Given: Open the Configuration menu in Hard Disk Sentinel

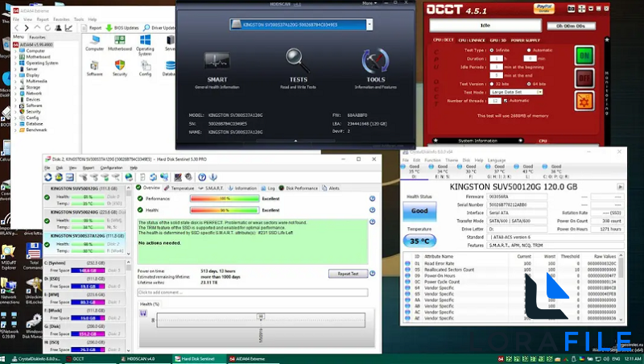Looking at the screenshot, I should click(x=111, y=168).
